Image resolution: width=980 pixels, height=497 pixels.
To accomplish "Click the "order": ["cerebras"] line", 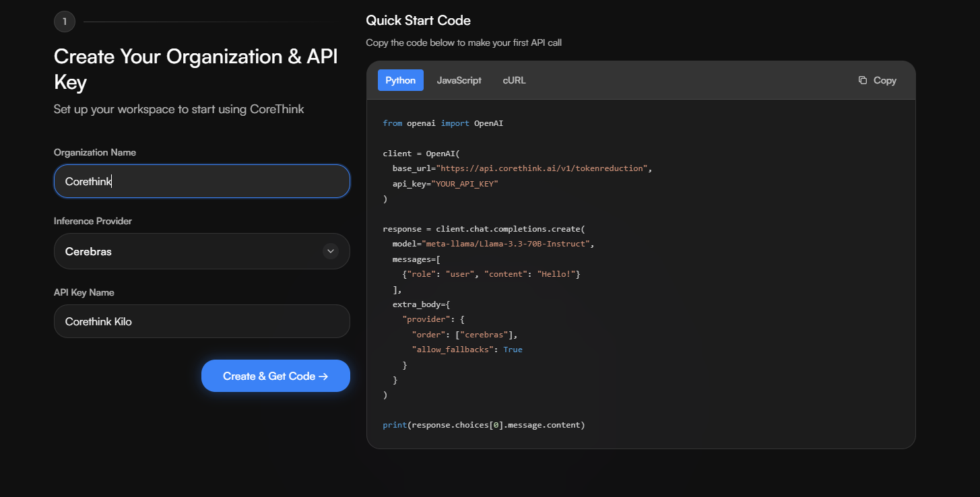I will point(464,335).
